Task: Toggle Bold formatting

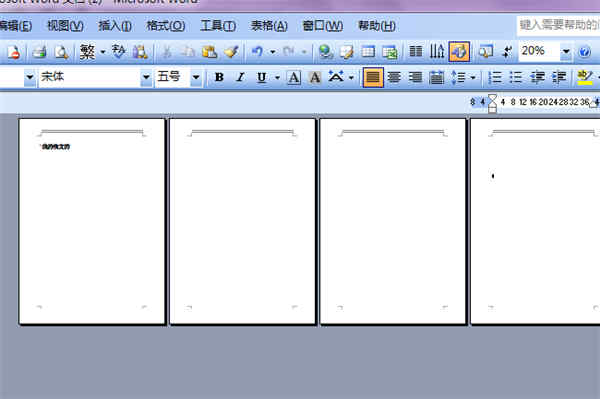Action: click(219, 78)
